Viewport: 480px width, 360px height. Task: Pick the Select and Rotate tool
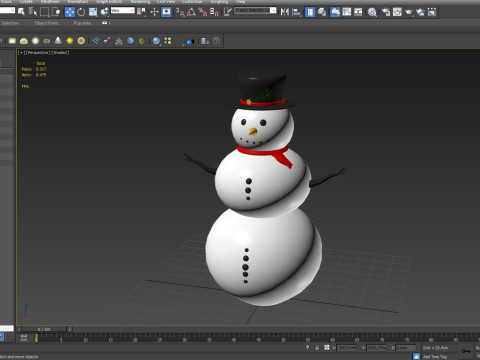coord(81,12)
